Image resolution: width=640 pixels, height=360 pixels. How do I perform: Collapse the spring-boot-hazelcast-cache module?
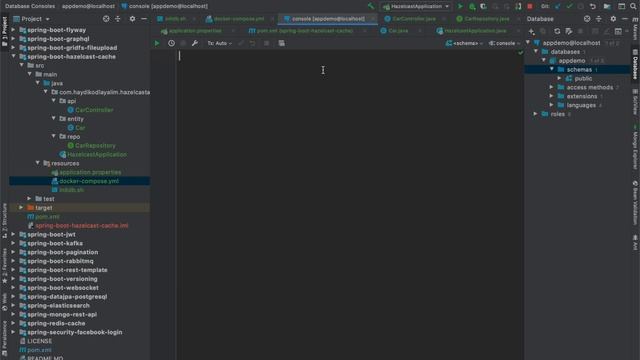(13, 56)
